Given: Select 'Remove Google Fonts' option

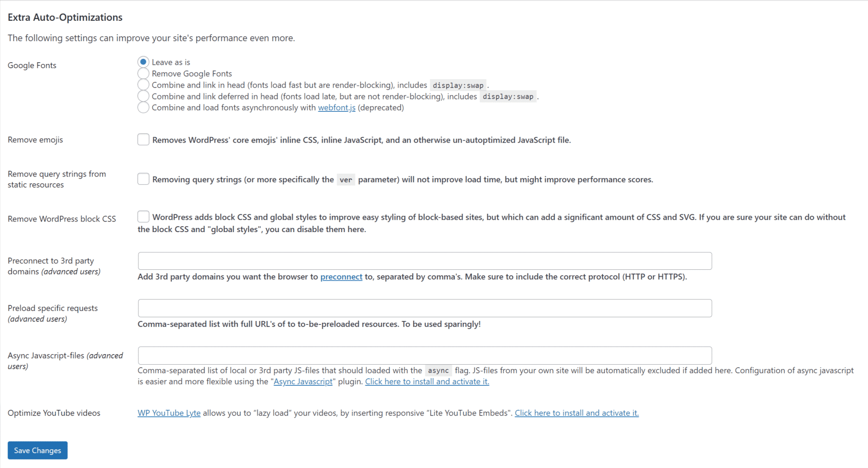Looking at the screenshot, I should click(143, 73).
